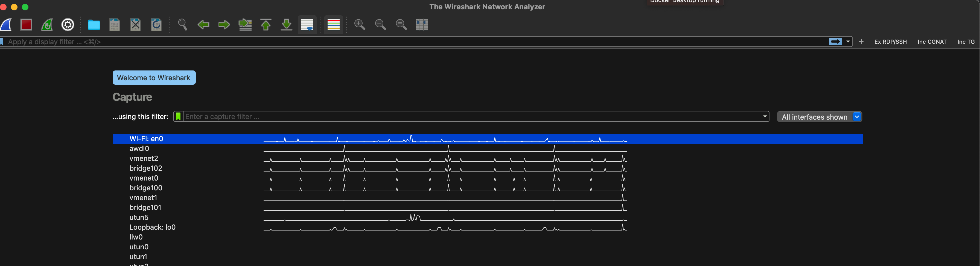Zoom in main window text
The height and width of the screenshot is (266, 980).
click(x=360, y=25)
